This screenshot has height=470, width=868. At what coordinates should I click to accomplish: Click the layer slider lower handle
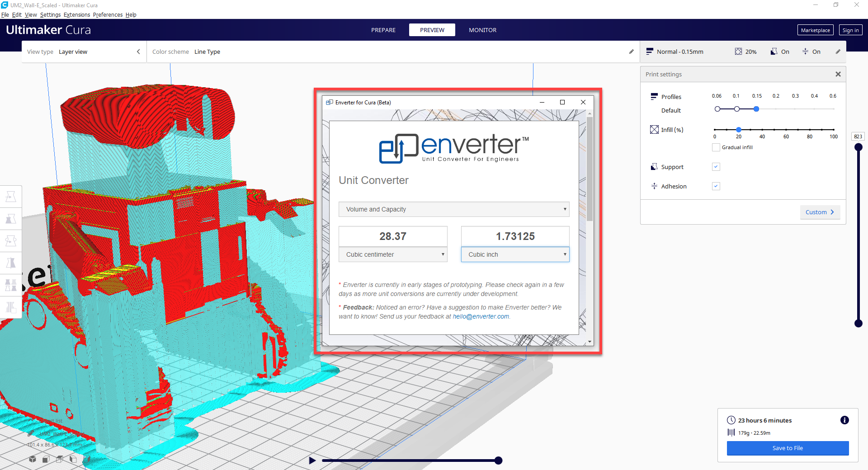858,323
